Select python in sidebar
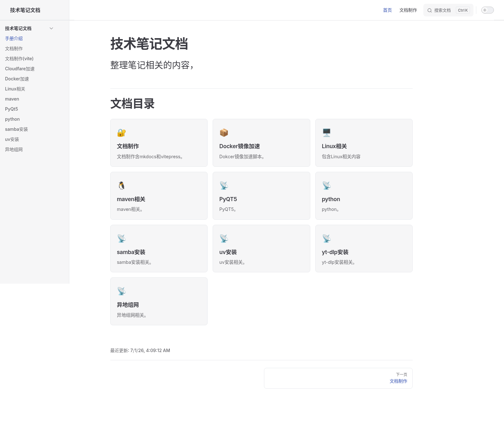The width and height of the screenshot is (504, 429). [x=12, y=119]
